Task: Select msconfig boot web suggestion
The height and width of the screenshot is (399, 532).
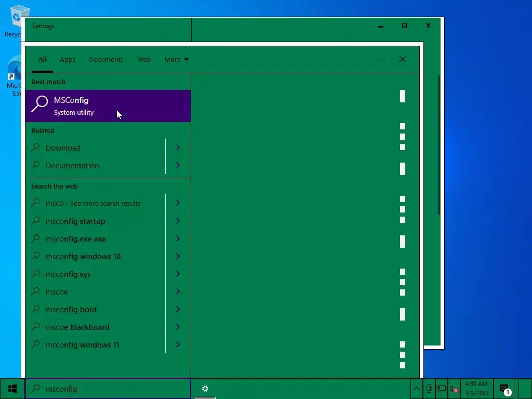Action: (96, 310)
